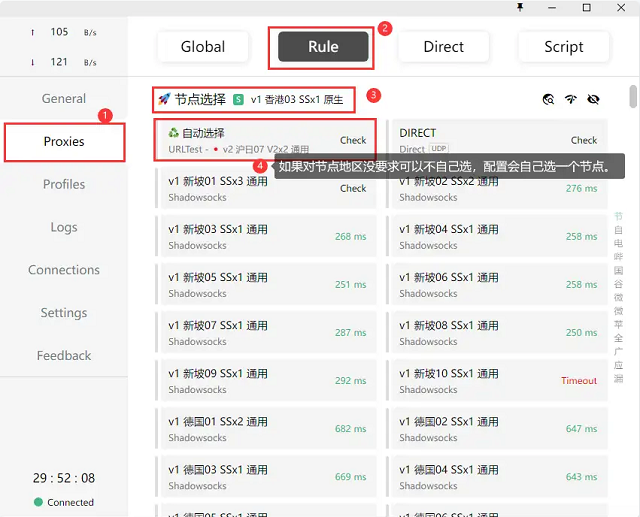Click the green Connected status dot
Image resolution: width=640 pixels, height=517 pixels.
coord(38,502)
